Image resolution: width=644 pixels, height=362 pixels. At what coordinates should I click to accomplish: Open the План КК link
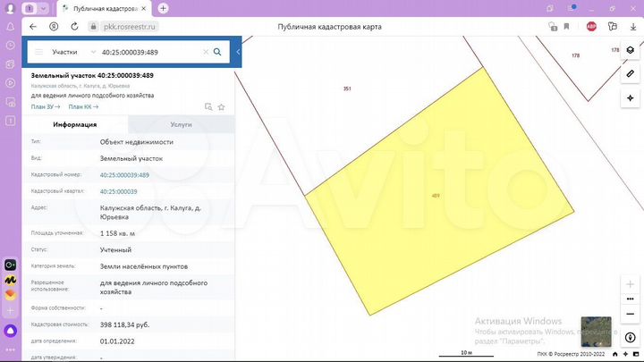[x=83, y=106]
